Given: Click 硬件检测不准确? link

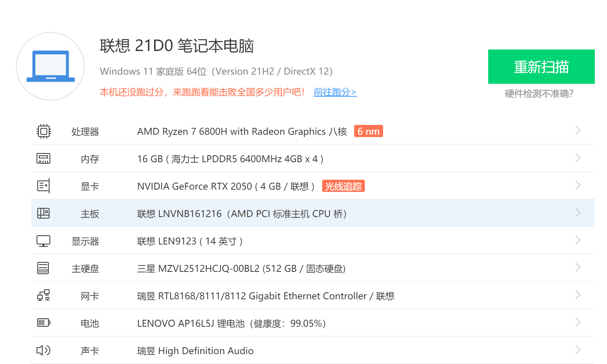Looking at the screenshot, I should [539, 94].
